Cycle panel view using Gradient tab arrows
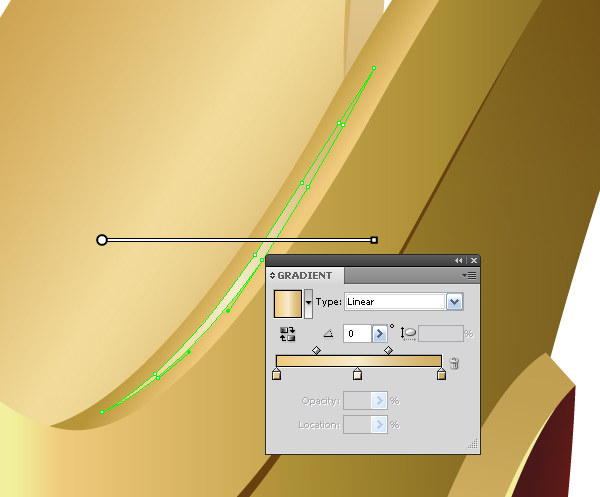 (x=272, y=275)
